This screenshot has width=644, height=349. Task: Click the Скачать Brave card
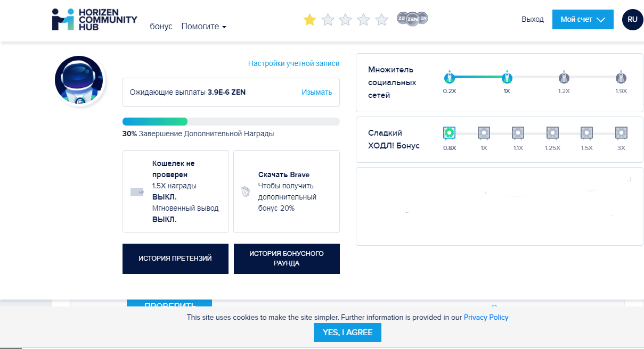[287, 192]
